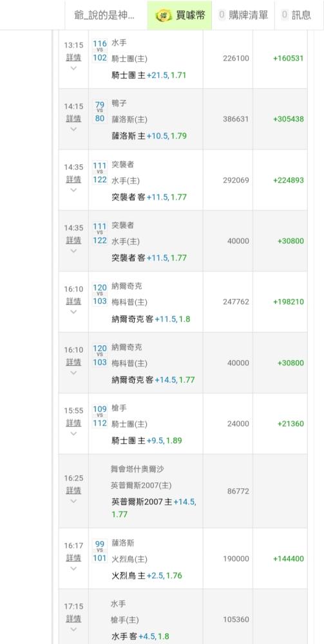The height and width of the screenshot is (644, 324).
Task: Click the 0 badge beside 購牌清單
Action: 222,15
